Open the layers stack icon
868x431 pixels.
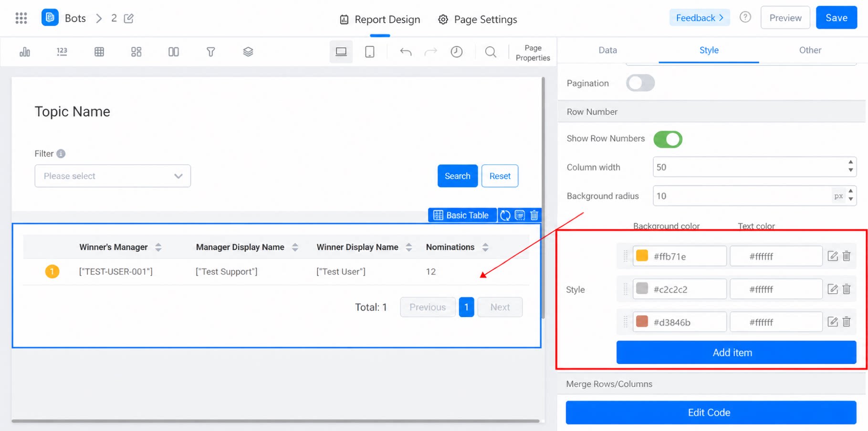(x=248, y=51)
